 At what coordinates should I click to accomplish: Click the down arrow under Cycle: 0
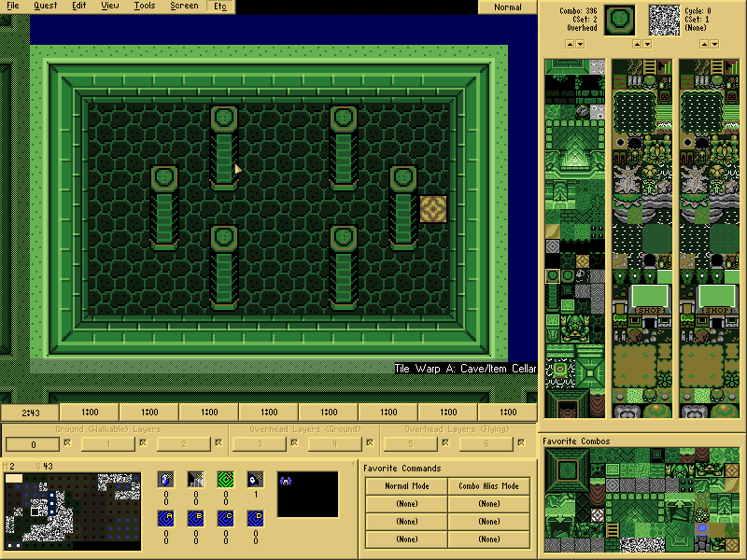(x=714, y=44)
